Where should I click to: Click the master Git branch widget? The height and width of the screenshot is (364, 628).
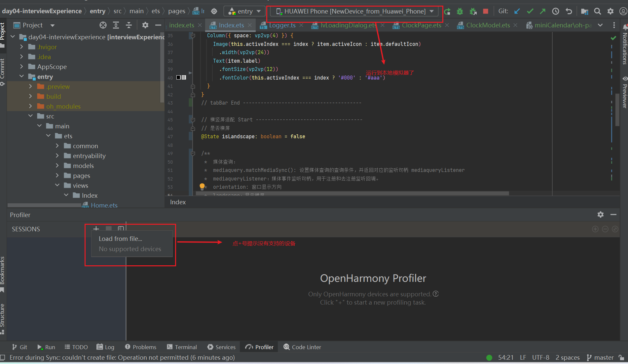(x=600, y=357)
